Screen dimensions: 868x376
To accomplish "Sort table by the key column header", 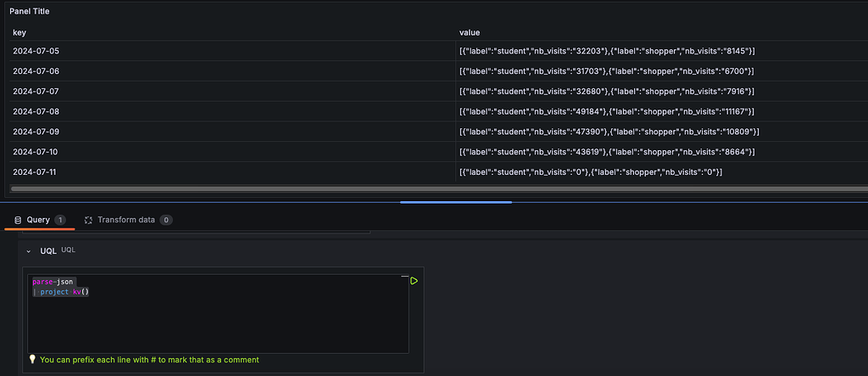I will tap(19, 33).
